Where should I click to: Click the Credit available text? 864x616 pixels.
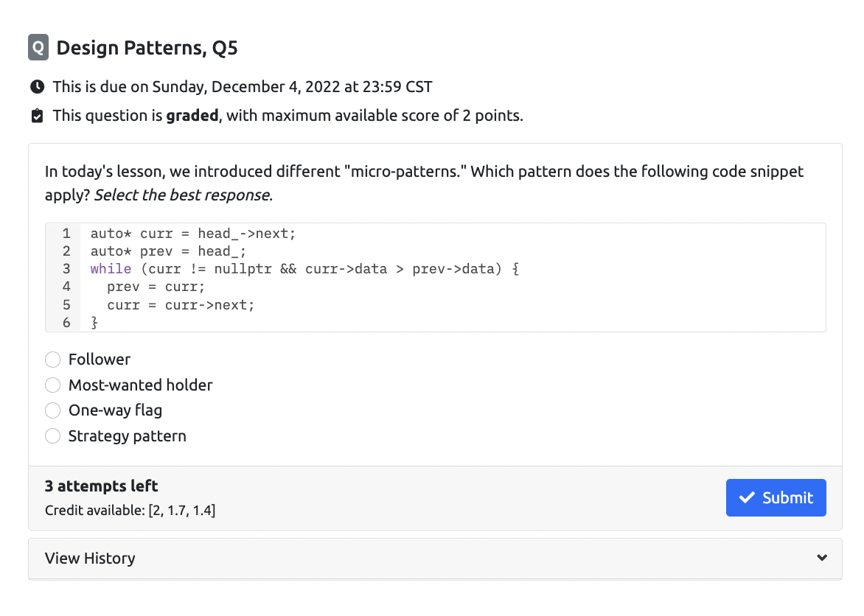click(x=130, y=510)
